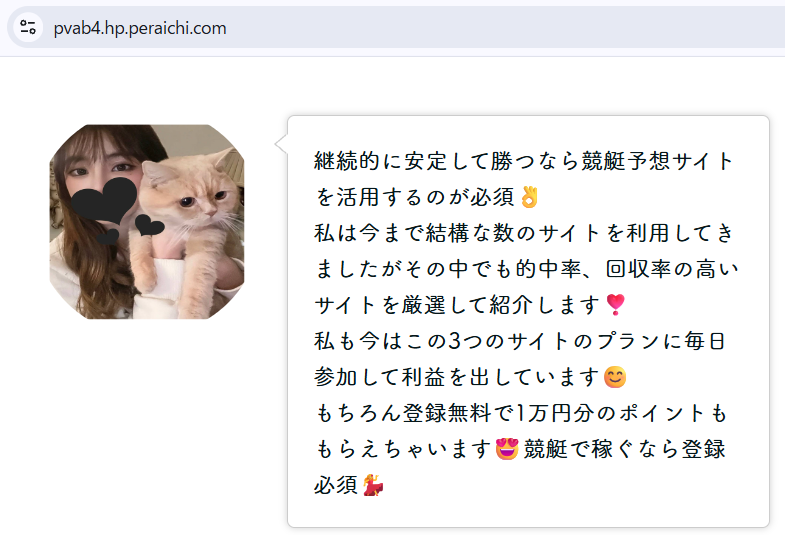This screenshot has width=785, height=548.
Task: Click the pvab4.hp.peraichi.com URL text
Action: point(140,28)
